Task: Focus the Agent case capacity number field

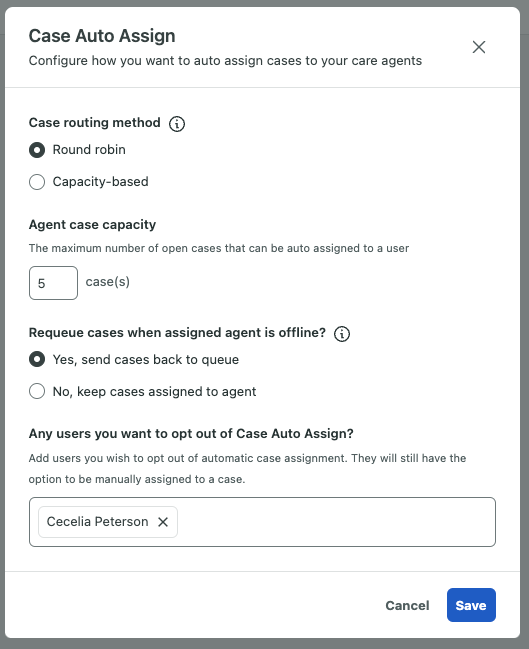Action: pos(53,283)
